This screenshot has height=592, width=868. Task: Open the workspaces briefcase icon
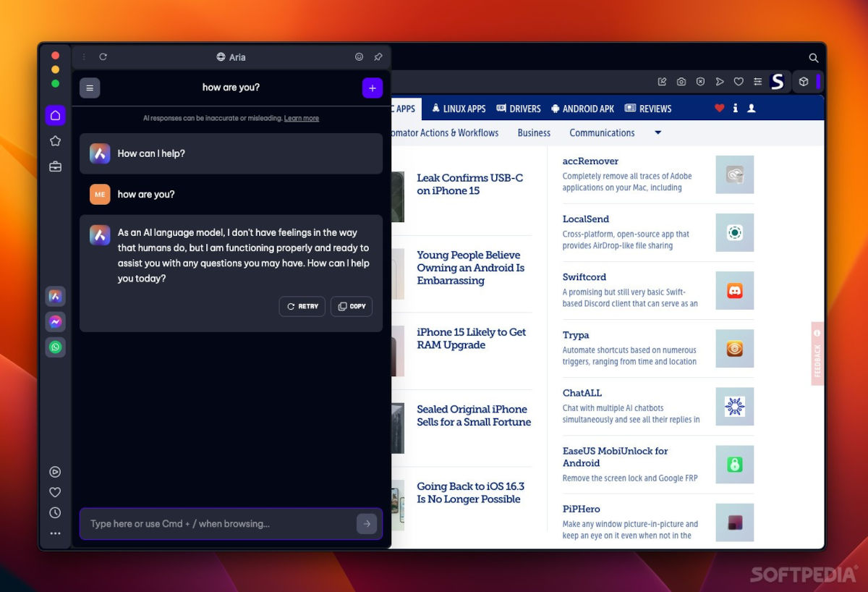tap(55, 166)
